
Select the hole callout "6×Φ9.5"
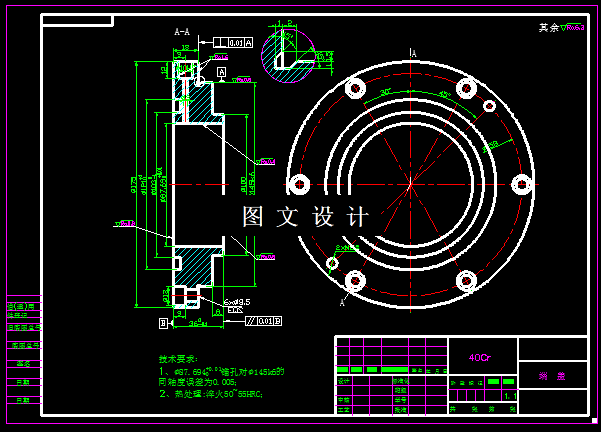point(237,302)
